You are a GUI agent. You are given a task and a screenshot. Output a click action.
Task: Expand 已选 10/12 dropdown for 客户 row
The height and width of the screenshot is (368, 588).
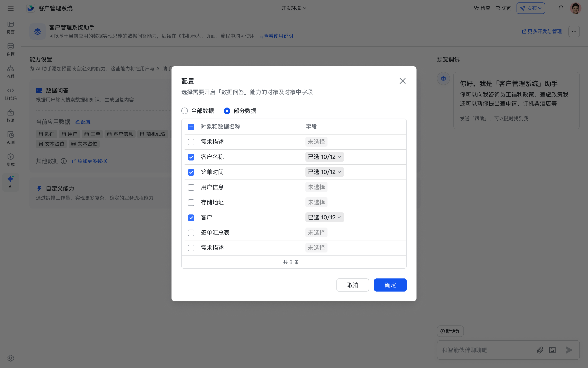point(324,217)
